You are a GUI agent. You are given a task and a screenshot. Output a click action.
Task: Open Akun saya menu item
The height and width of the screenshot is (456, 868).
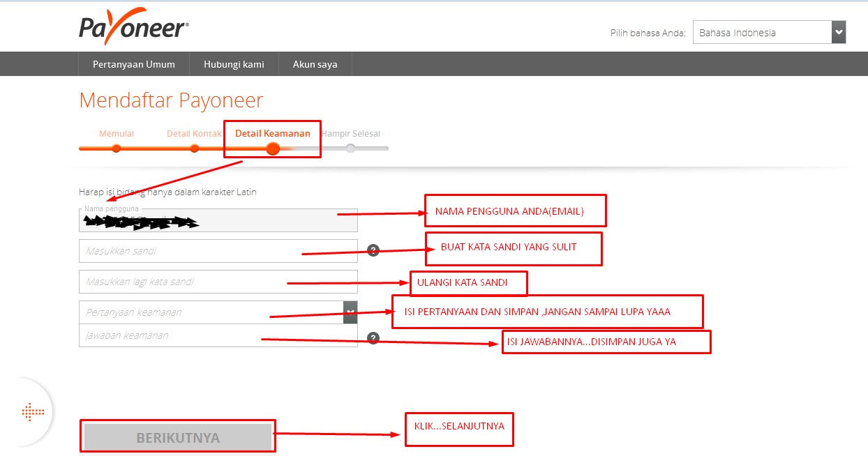[315, 64]
